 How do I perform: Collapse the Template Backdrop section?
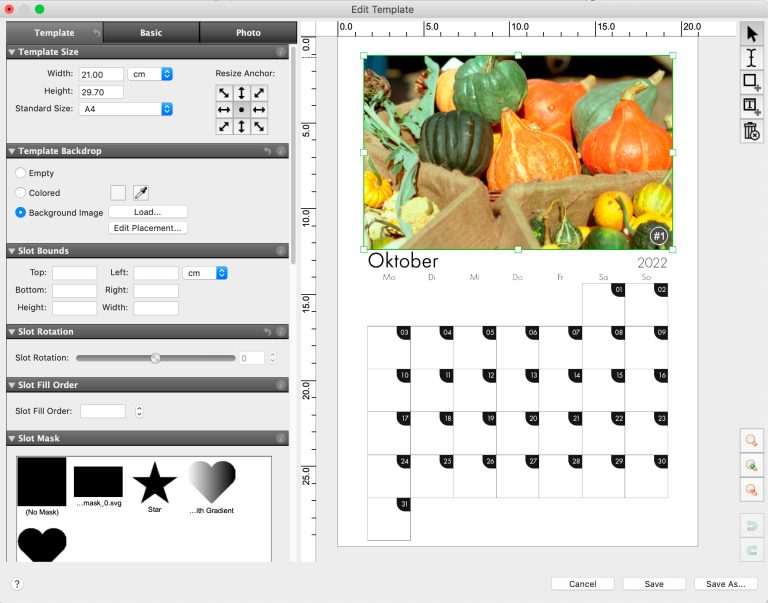[12, 151]
